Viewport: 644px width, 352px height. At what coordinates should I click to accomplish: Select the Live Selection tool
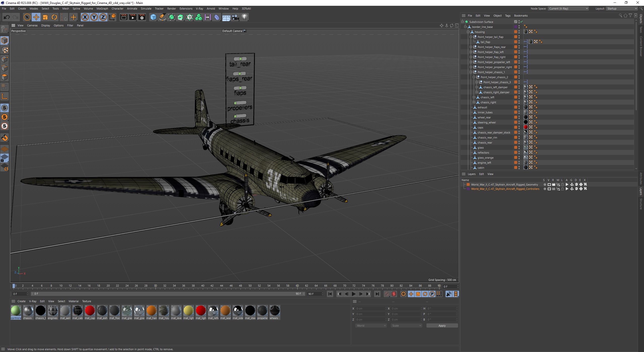27,17
